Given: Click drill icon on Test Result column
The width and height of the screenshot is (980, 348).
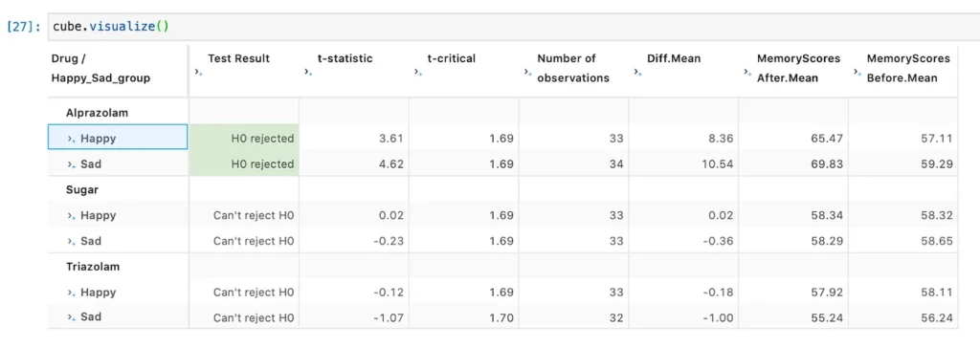Looking at the screenshot, I should click(x=198, y=72).
